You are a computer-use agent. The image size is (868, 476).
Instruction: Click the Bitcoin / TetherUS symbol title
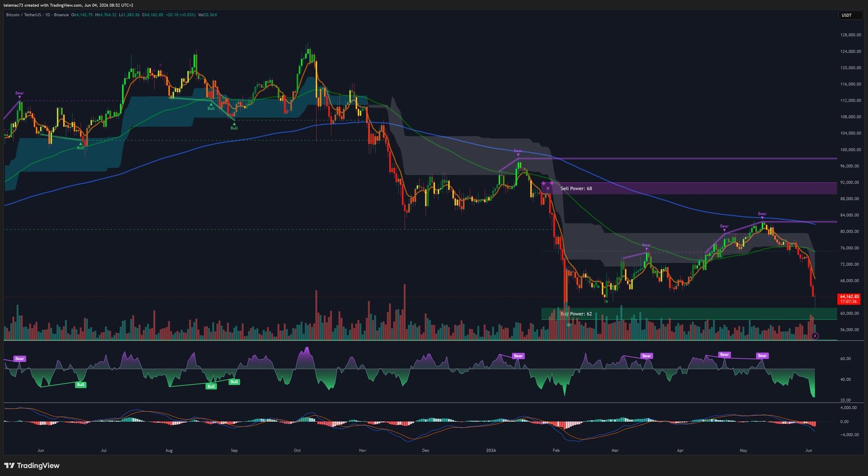23,15
